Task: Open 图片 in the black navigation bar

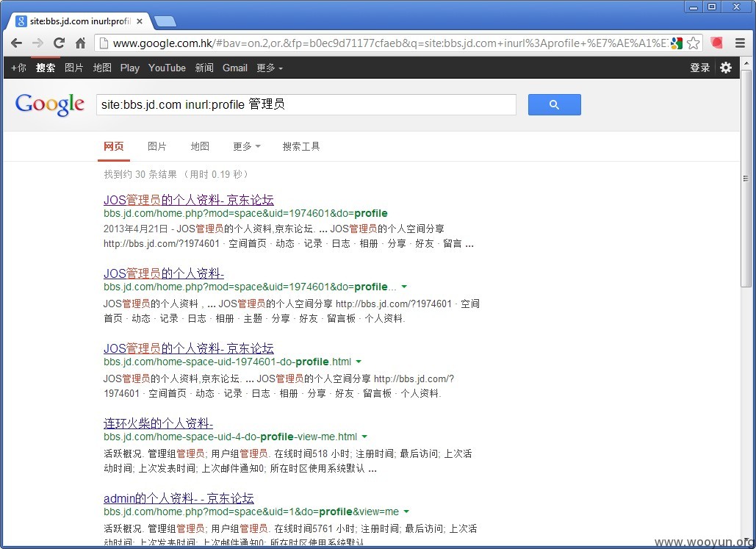Action: point(73,68)
